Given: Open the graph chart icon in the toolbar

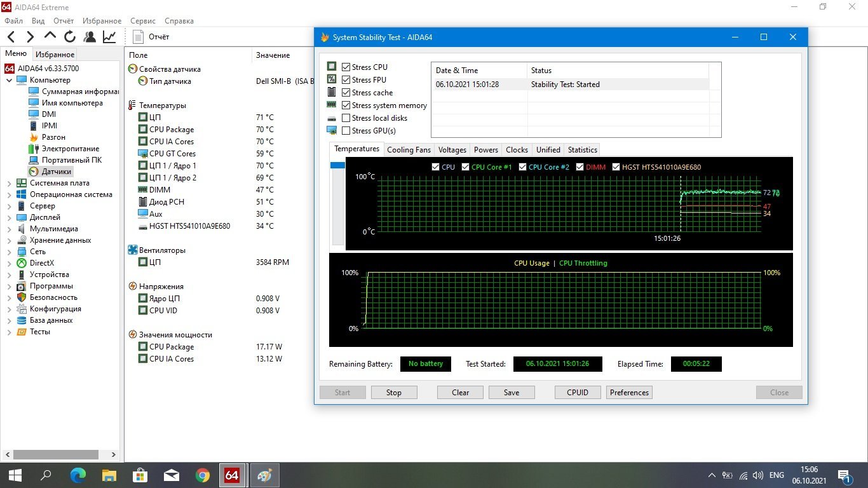Looking at the screenshot, I should click(x=110, y=37).
